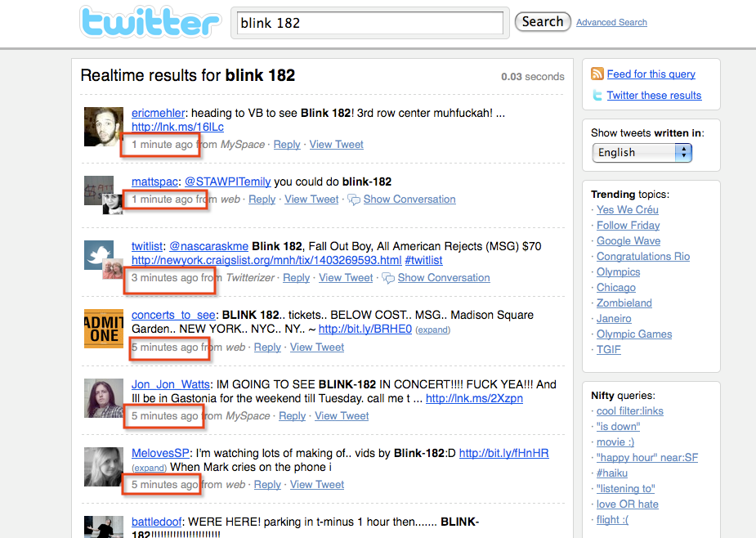Image resolution: width=756 pixels, height=538 pixels.
Task: View Tweet from concerts_to_see
Action: point(317,347)
